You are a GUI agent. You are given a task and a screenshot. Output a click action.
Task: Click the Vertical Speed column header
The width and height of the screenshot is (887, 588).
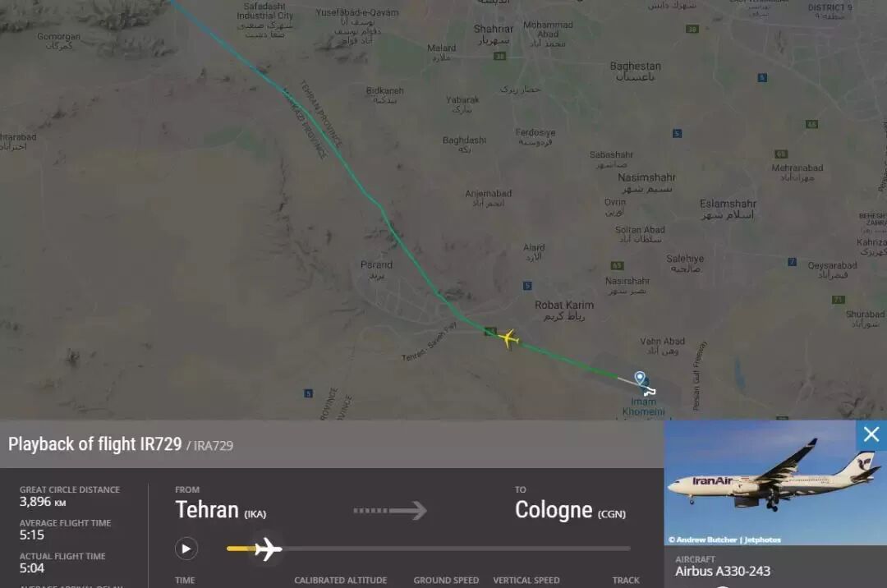pyautogui.click(x=526, y=580)
